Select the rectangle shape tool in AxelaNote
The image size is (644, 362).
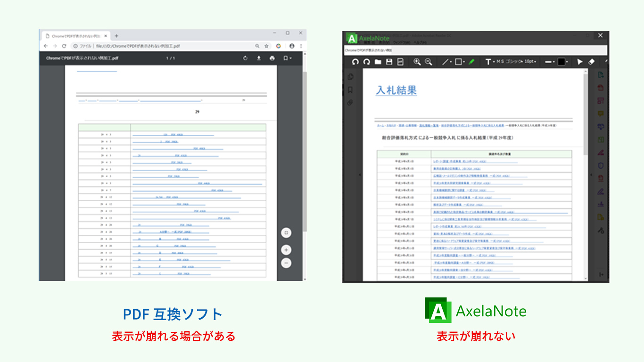(458, 62)
